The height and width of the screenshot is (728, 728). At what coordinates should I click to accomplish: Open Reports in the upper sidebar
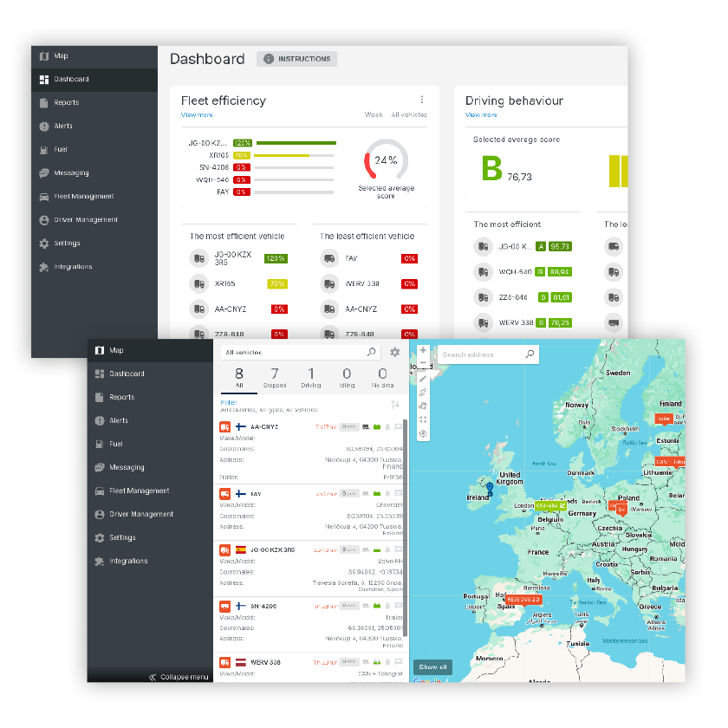click(x=66, y=102)
